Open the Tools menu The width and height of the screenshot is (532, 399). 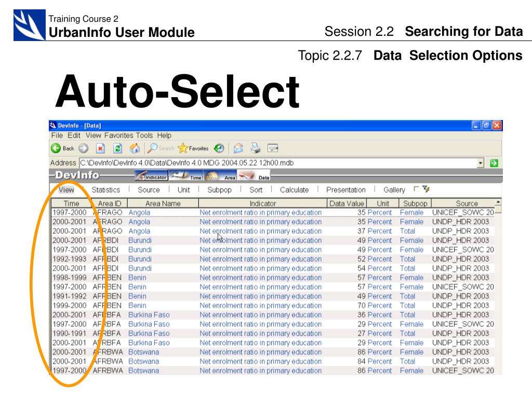[x=145, y=136]
